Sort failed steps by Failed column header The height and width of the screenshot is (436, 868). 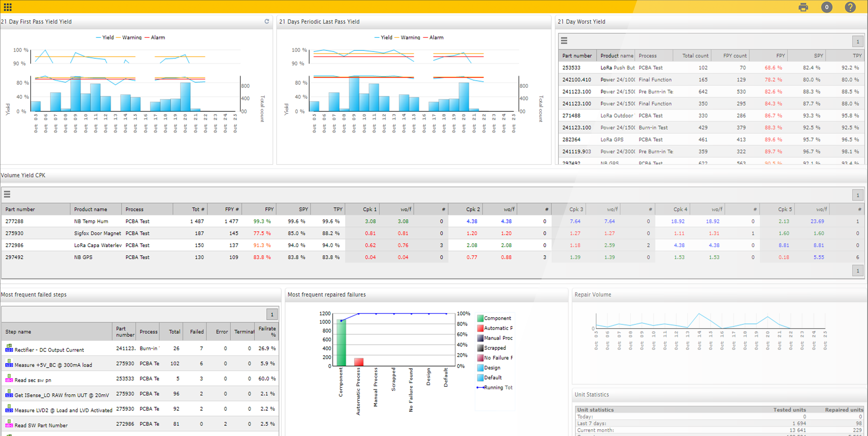coord(195,332)
